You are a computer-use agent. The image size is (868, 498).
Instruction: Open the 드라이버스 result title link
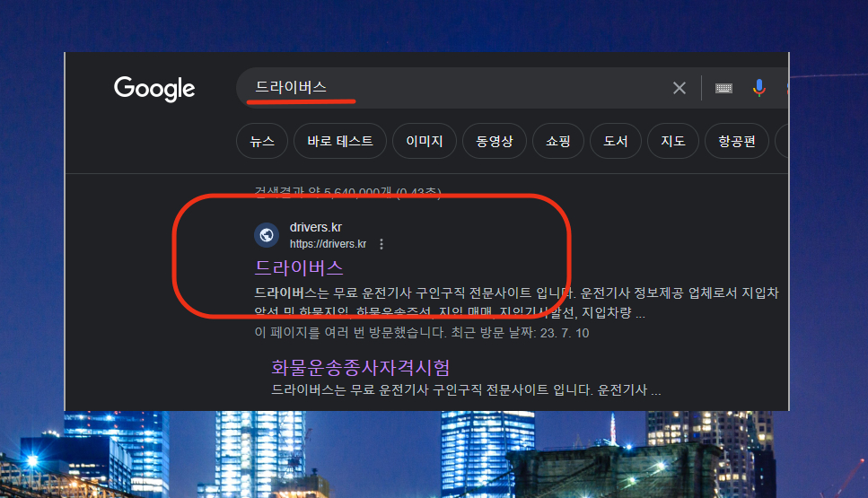[299, 267]
